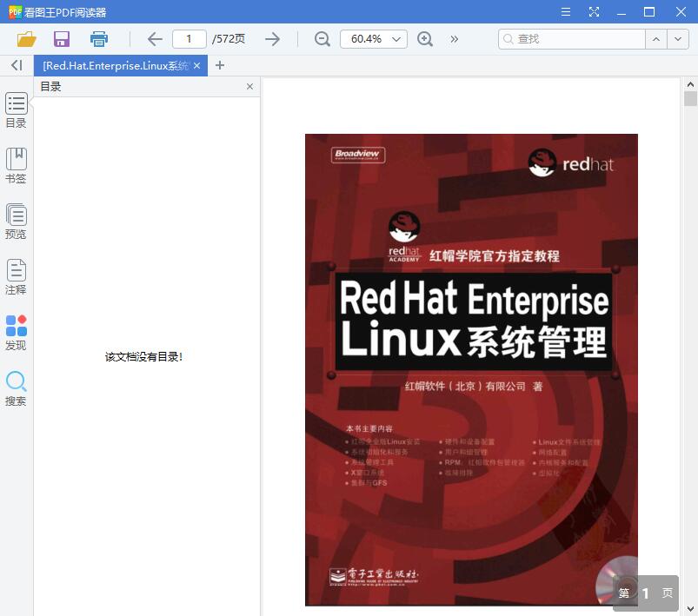Open the 预览 thumbnails preview sidebar

click(16, 222)
